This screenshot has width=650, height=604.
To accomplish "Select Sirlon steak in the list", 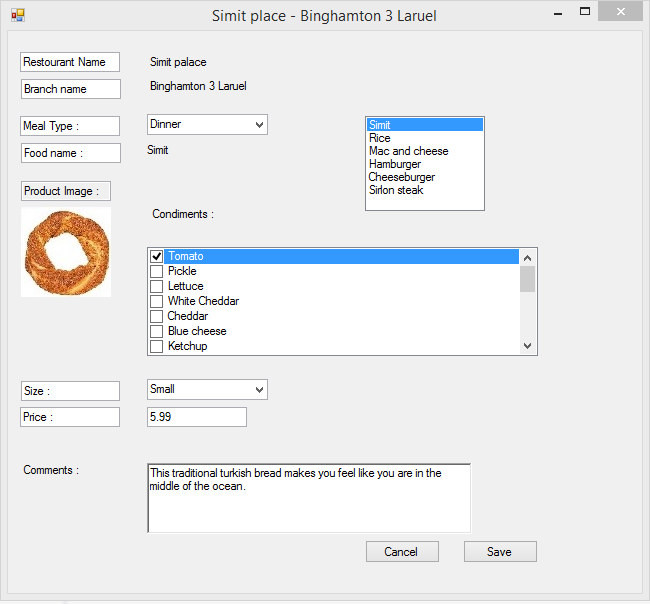I will 396,190.
